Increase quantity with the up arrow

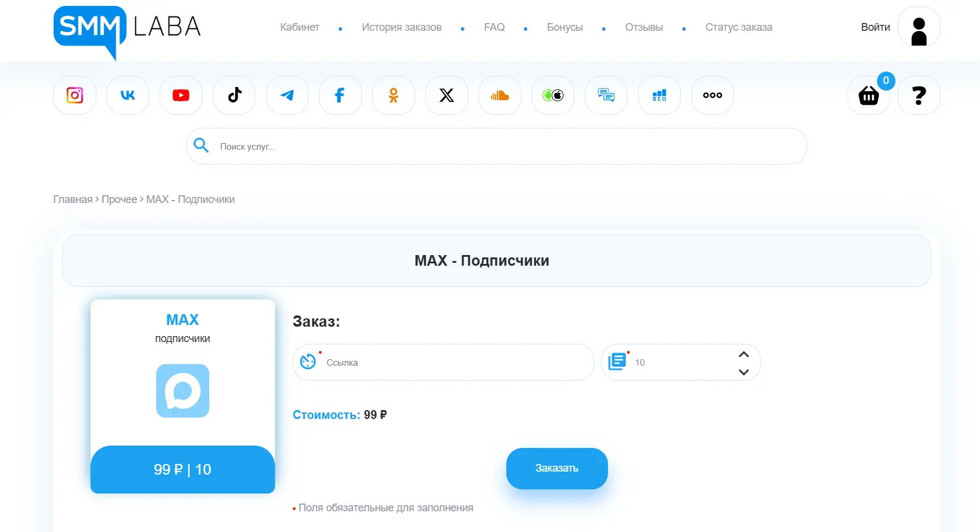tap(743, 354)
